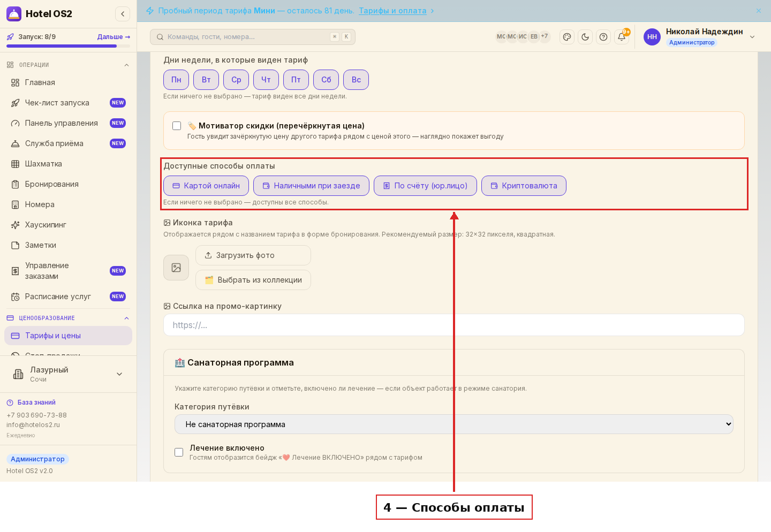This screenshot has height=532, width=771.
Task: Select Тарифы и цены in the sidebar
Action: coord(68,336)
